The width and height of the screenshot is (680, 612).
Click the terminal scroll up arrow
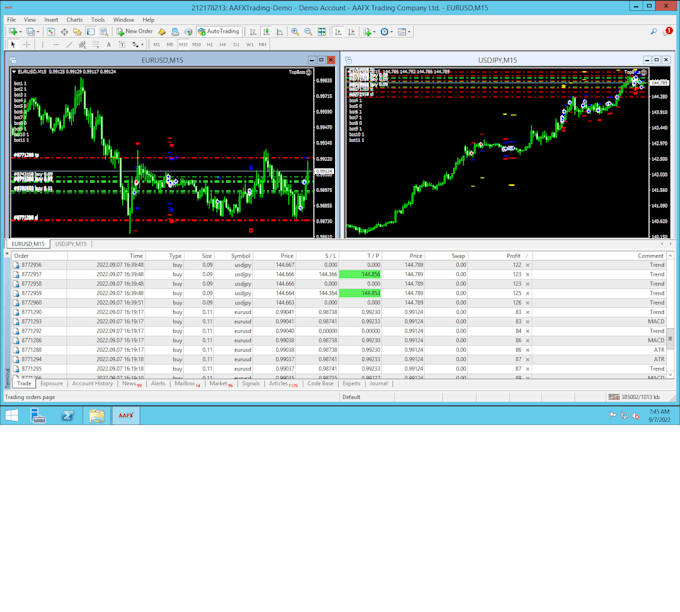tap(670, 256)
